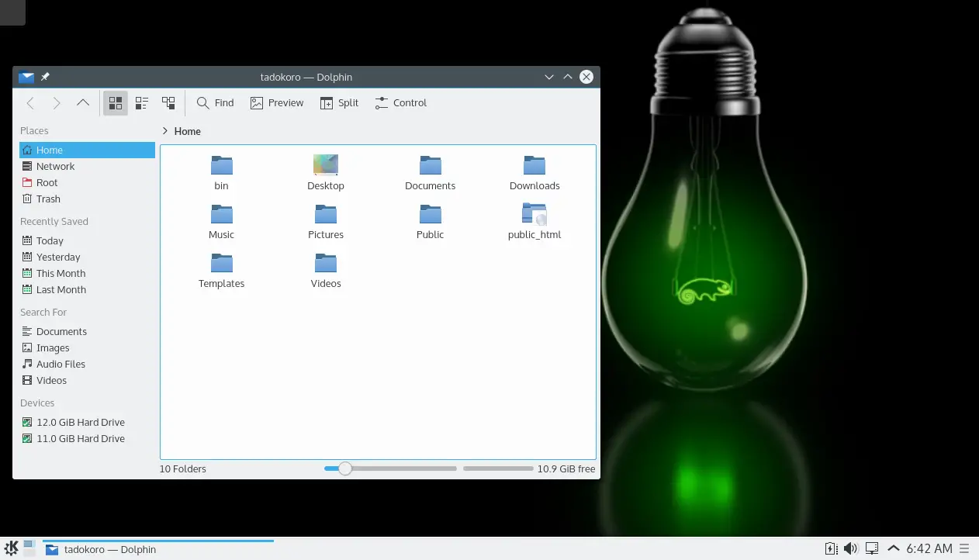Open Network in Places sidebar
Viewport: 979px width, 560px height.
pyautogui.click(x=87, y=166)
